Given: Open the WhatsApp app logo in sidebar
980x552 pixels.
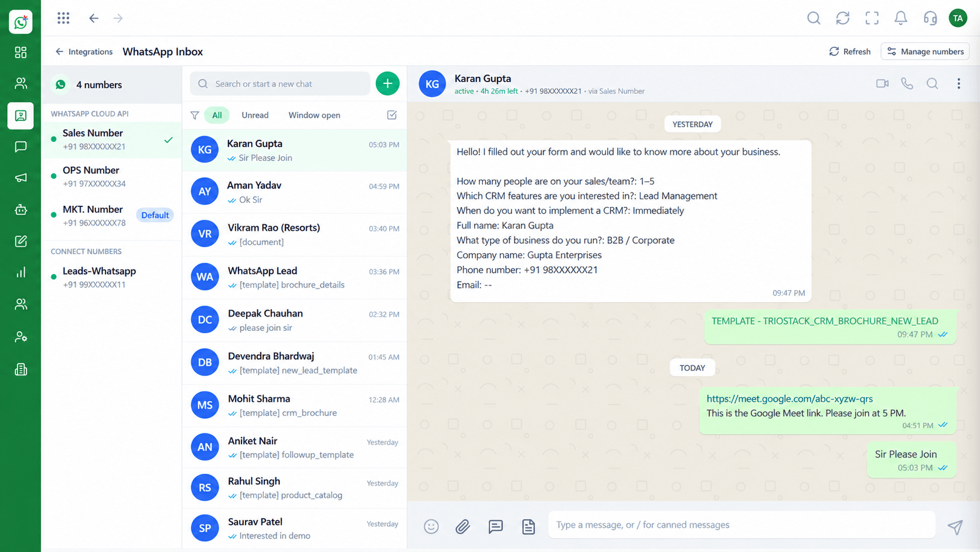Looking at the screenshot, I should coord(21,22).
